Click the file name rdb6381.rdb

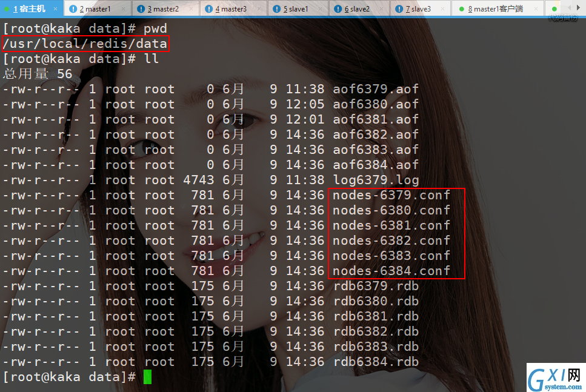pos(376,316)
